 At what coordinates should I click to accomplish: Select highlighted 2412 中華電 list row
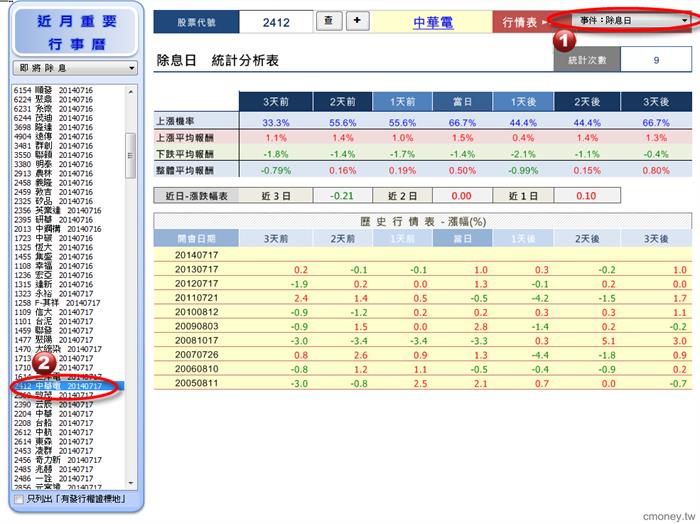(x=68, y=386)
